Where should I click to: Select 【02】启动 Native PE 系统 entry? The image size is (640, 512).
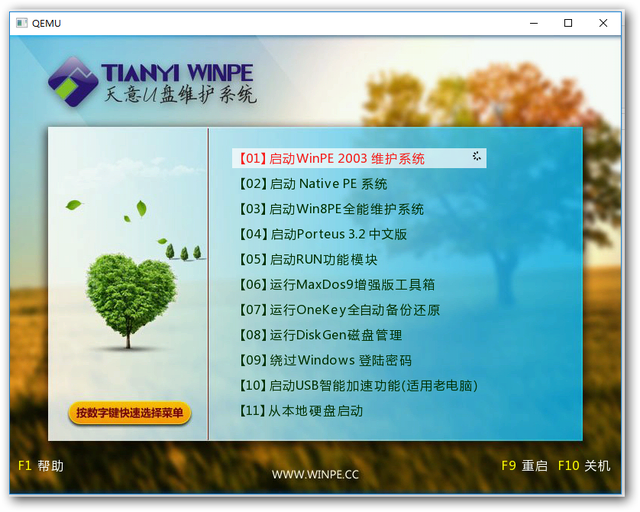pyautogui.click(x=313, y=184)
